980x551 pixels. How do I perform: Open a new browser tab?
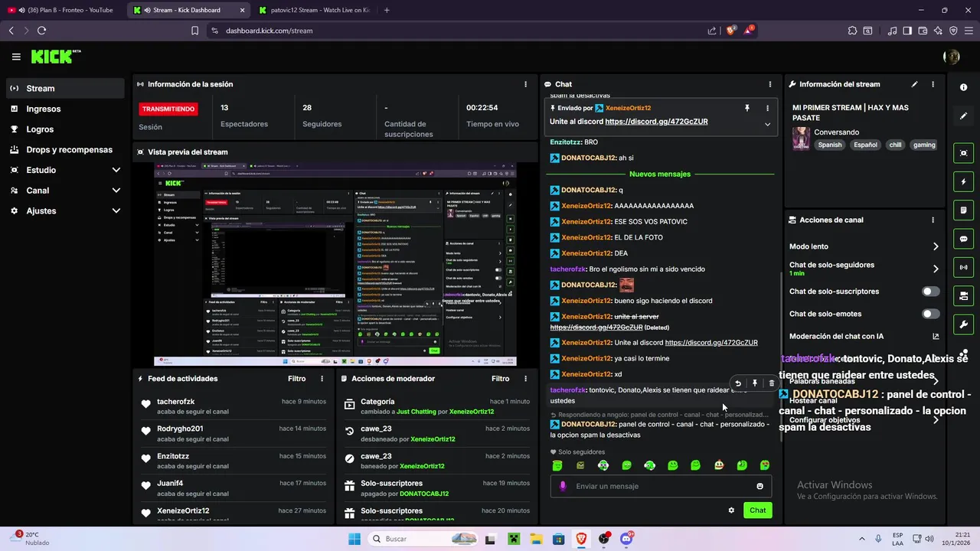[x=387, y=10]
